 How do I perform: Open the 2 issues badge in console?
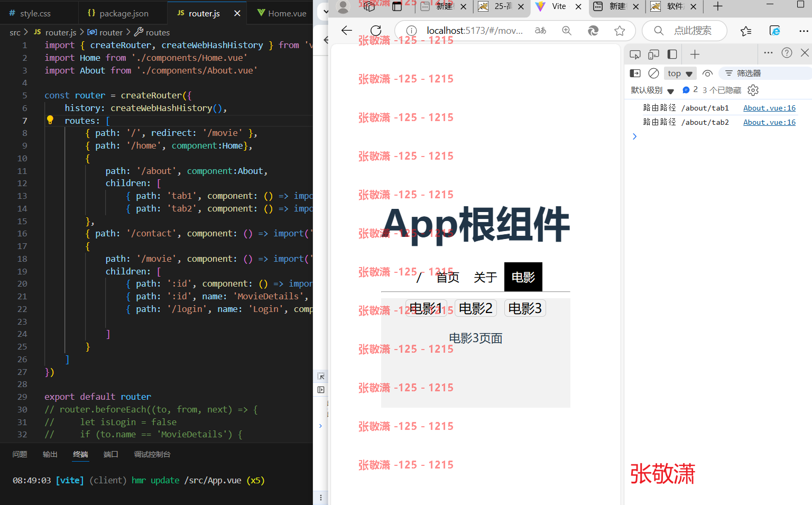[x=690, y=90]
